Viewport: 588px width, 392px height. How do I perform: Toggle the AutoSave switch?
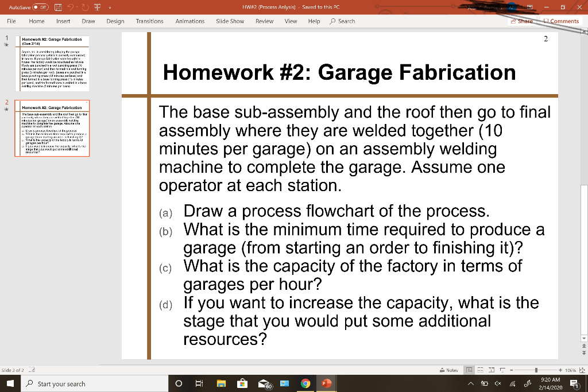[41, 7]
